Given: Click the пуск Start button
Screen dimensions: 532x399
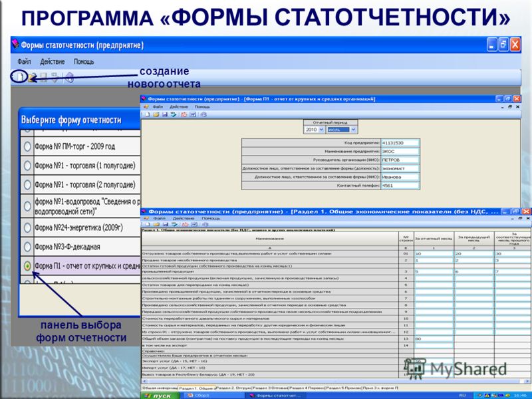Looking at the screenshot, I should pyautogui.click(x=160, y=396).
